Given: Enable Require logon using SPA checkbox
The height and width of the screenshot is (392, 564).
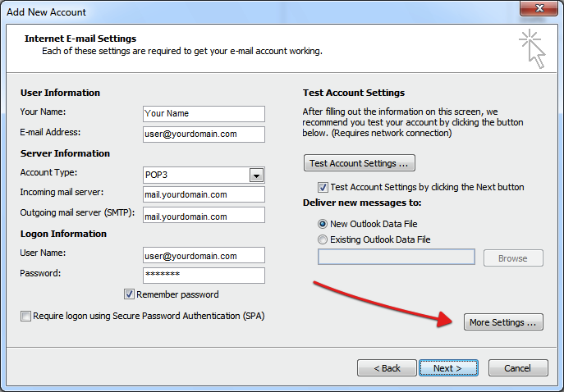Looking at the screenshot, I should [x=25, y=317].
